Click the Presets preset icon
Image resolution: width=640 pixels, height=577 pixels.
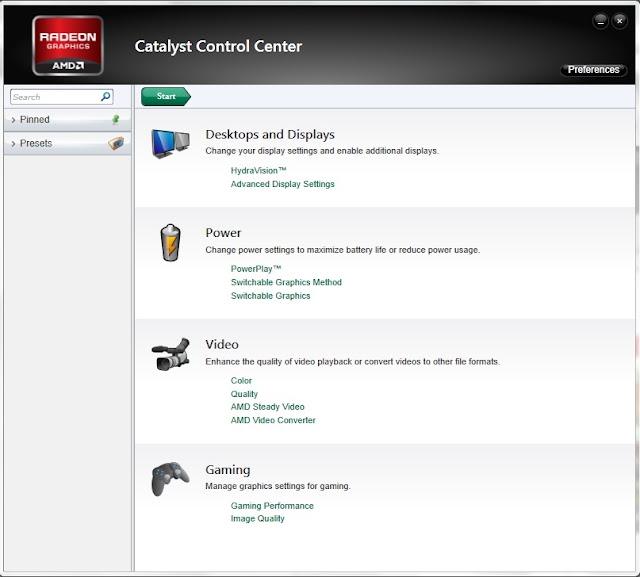[x=116, y=143]
